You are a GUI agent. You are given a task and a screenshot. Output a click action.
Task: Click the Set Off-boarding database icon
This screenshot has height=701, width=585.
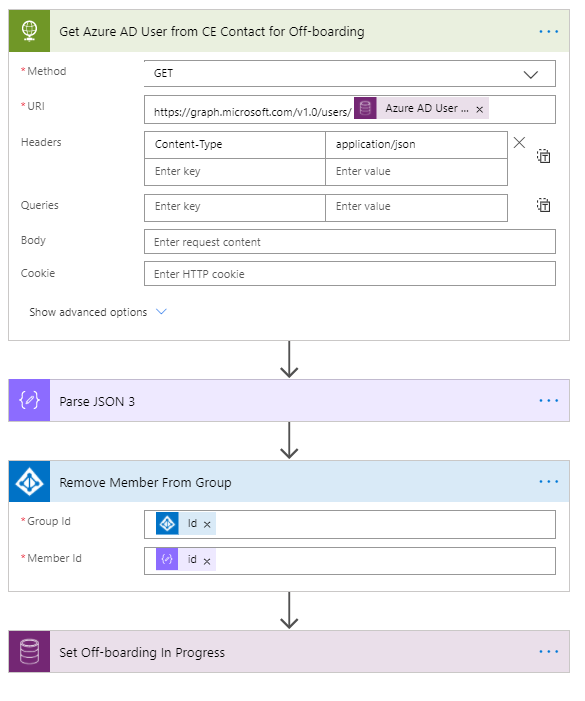coord(29,652)
